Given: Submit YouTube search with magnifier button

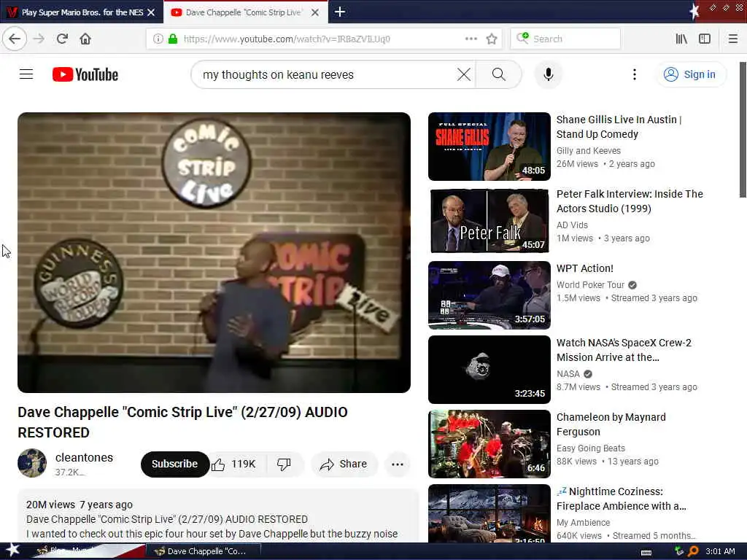Looking at the screenshot, I should point(499,74).
